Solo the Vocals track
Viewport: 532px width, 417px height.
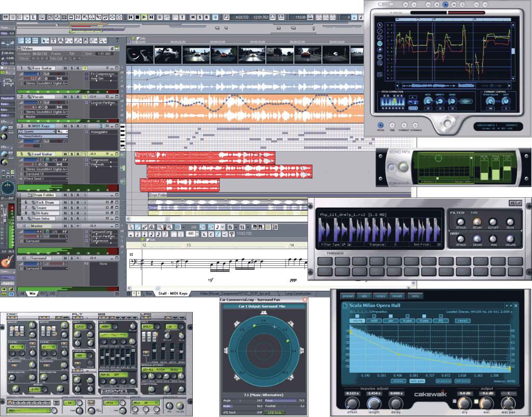tap(73, 97)
